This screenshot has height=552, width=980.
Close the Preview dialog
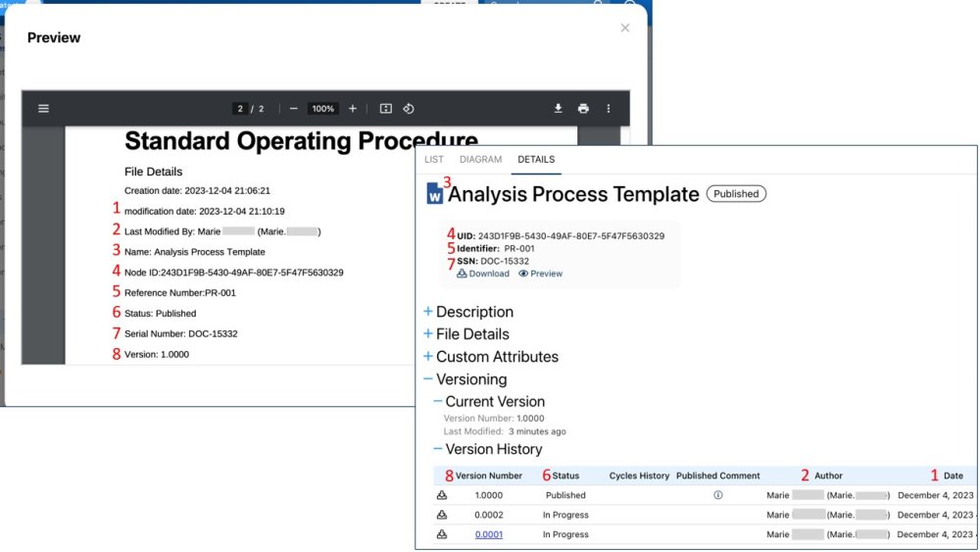pyautogui.click(x=625, y=28)
